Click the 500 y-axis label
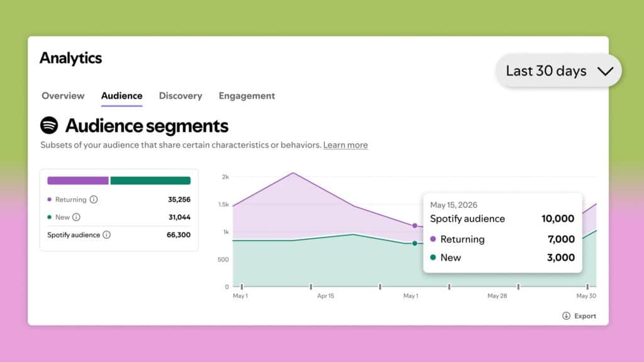This screenshot has width=644, height=362. (223, 260)
